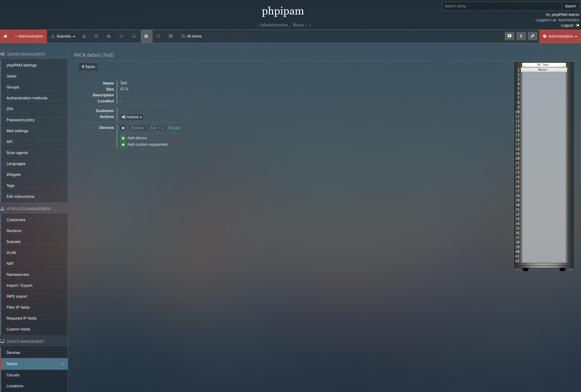Open the red Administration dropdown at right
Viewport: 581px width, 392px height.
(x=560, y=36)
